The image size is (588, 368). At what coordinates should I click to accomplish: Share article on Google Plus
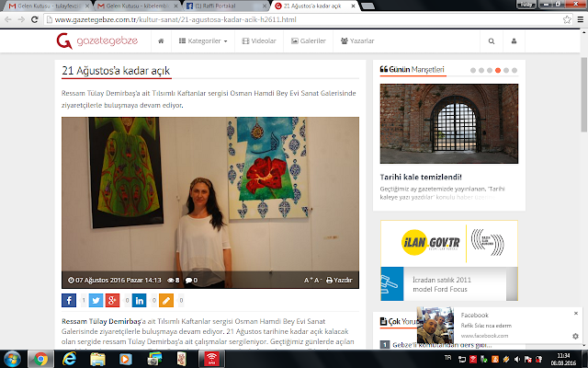[112, 300]
